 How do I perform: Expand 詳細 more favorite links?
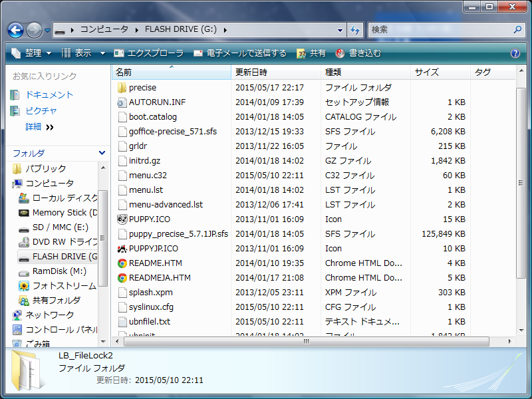pos(39,127)
